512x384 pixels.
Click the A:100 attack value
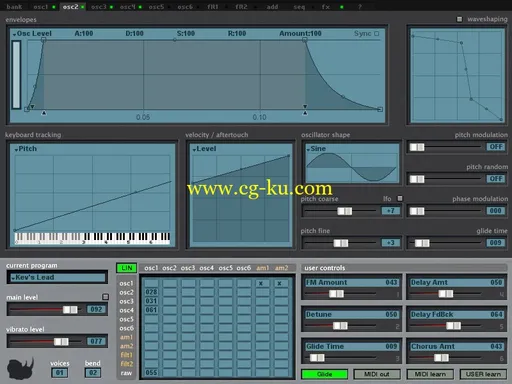pyautogui.click(x=84, y=34)
